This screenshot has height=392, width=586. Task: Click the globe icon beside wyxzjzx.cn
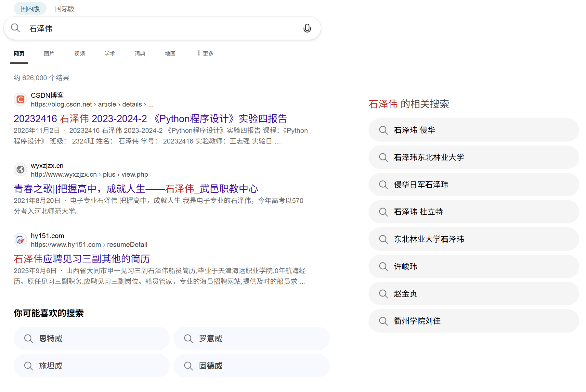[20, 169]
